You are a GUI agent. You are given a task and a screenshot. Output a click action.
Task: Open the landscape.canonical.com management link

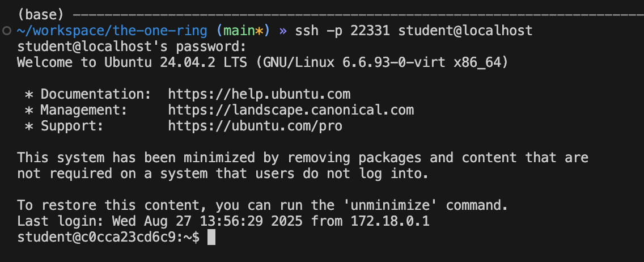tap(291, 109)
